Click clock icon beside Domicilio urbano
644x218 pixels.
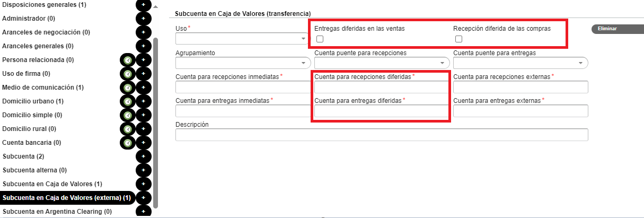click(x=128, y=101)
